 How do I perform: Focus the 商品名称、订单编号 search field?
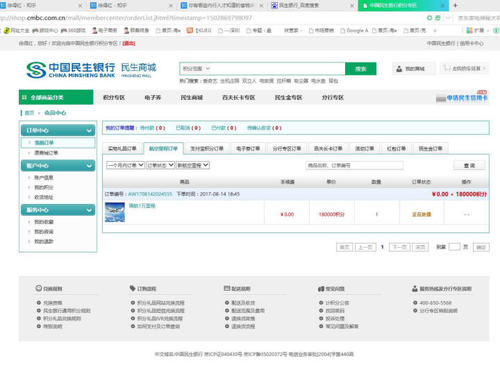[354, 165]
